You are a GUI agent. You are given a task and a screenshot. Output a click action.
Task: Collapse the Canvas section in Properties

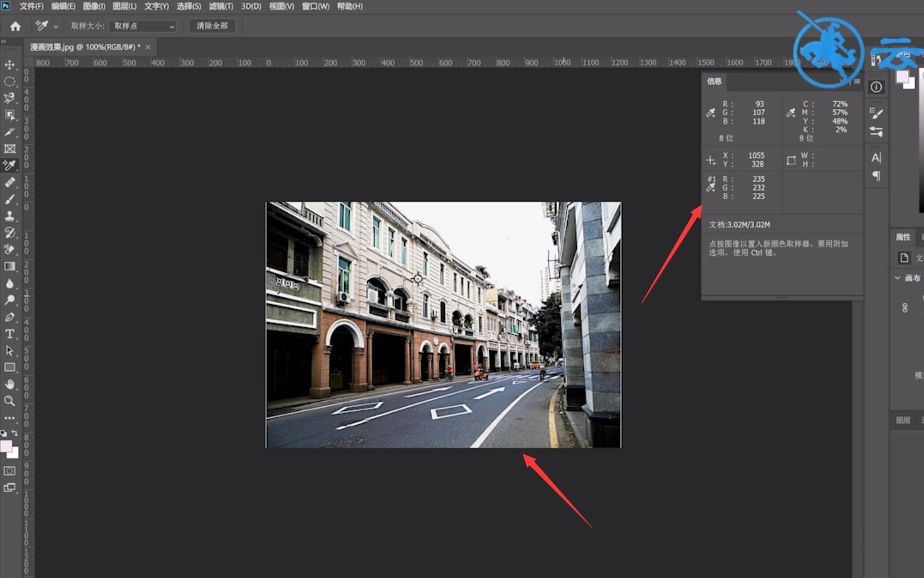[897, 278]
